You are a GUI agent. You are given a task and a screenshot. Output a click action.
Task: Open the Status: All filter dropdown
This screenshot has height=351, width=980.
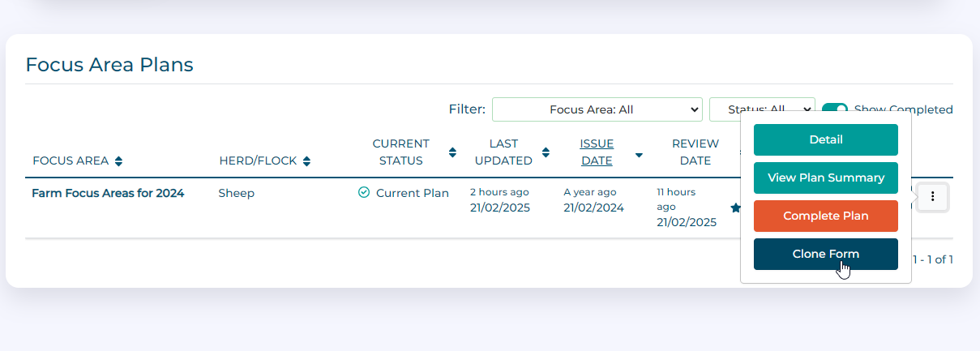coord(760,109)
